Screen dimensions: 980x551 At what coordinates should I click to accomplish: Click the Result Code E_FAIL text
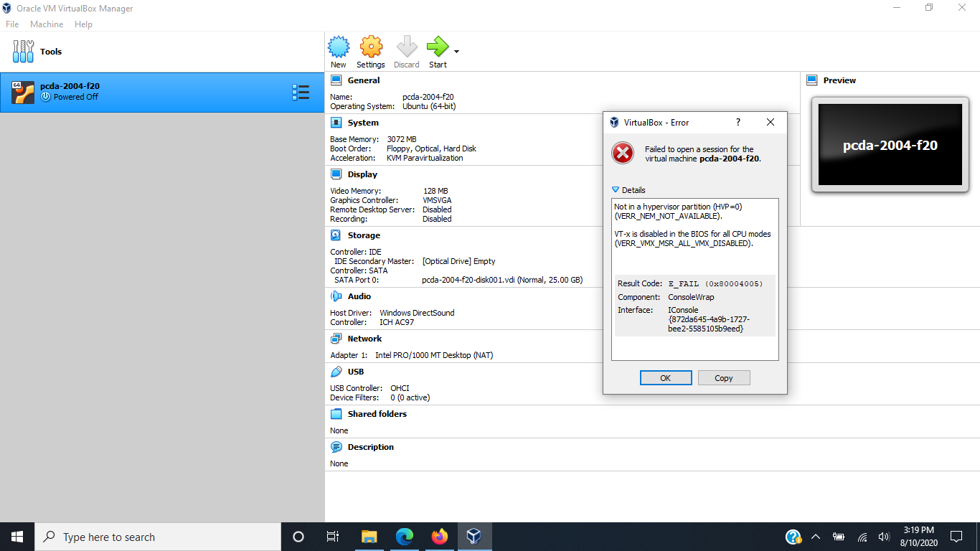pyautogui.click(x=715, y=284)
